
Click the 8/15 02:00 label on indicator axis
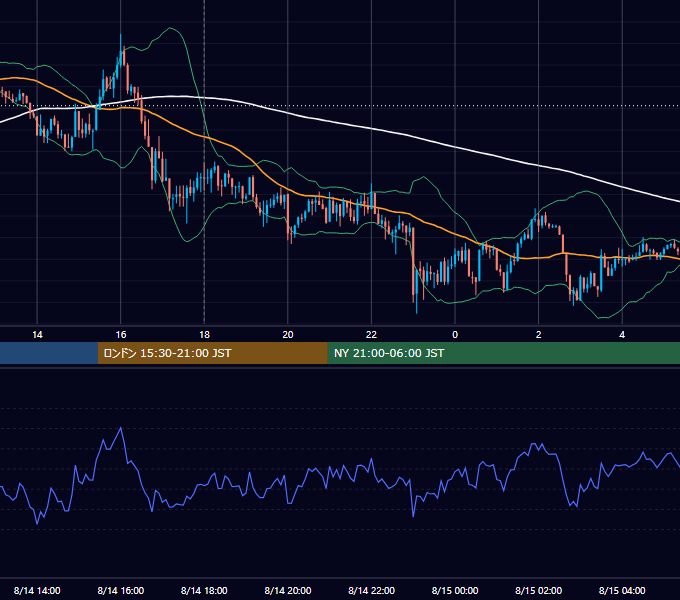(x=539, y=590)
